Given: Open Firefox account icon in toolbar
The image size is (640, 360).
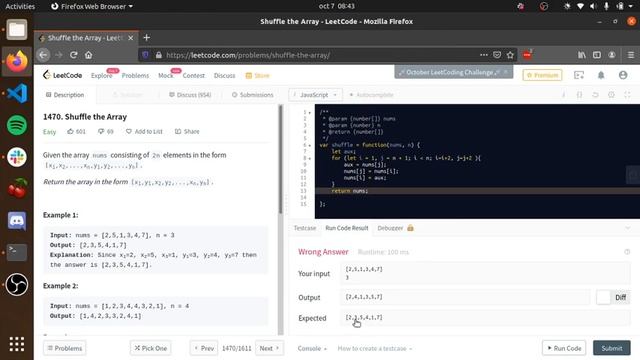Looking at the screenshot, I should 612,55.
